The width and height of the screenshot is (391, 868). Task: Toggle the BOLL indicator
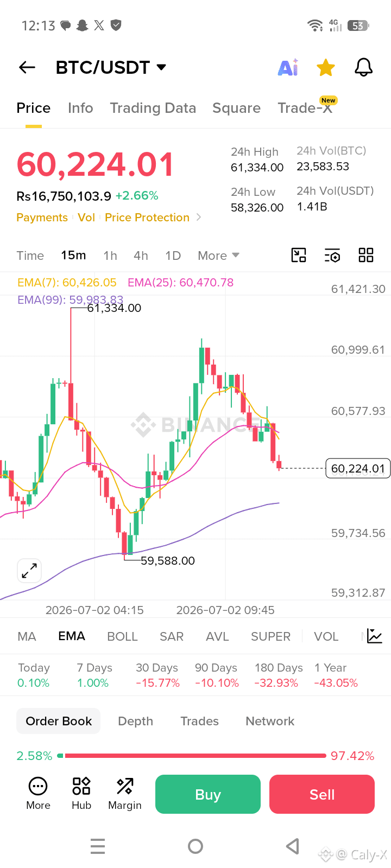123,636
